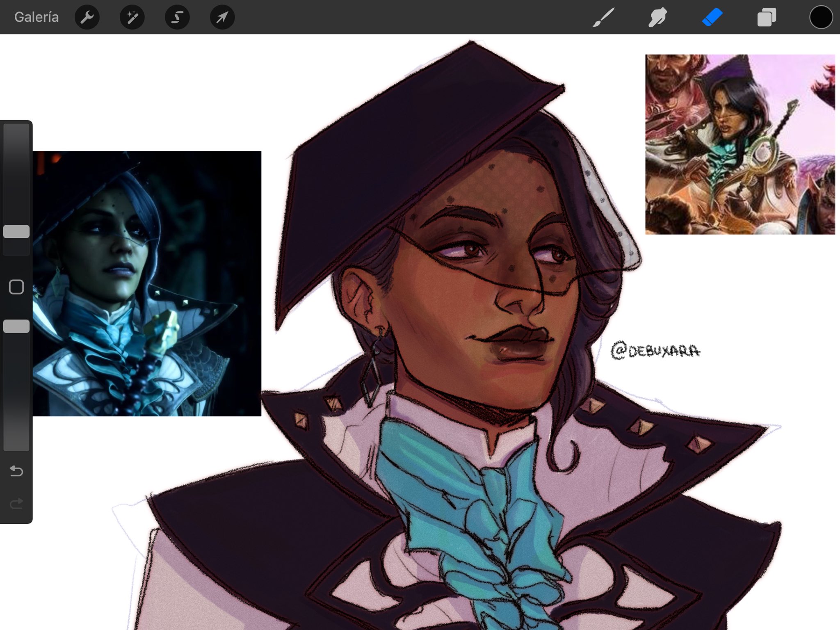
Task: Click the @DEBUXARA signature text
Action: pos(655,351)
